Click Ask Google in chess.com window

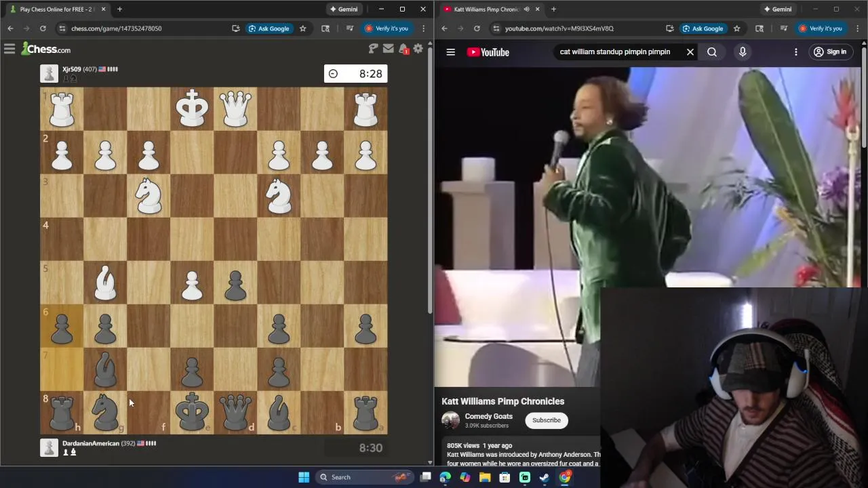coord(269,28)
